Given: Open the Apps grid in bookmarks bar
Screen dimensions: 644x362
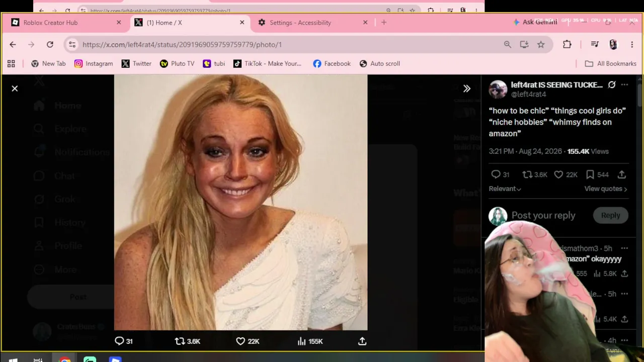Looking at the screenshot, I should pyautogui.click(x=11, y=64).
